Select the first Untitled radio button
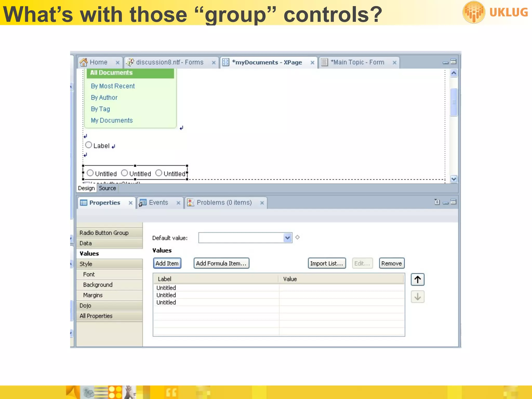This screenshot has width=532, height=399. (x=90, y=173)
